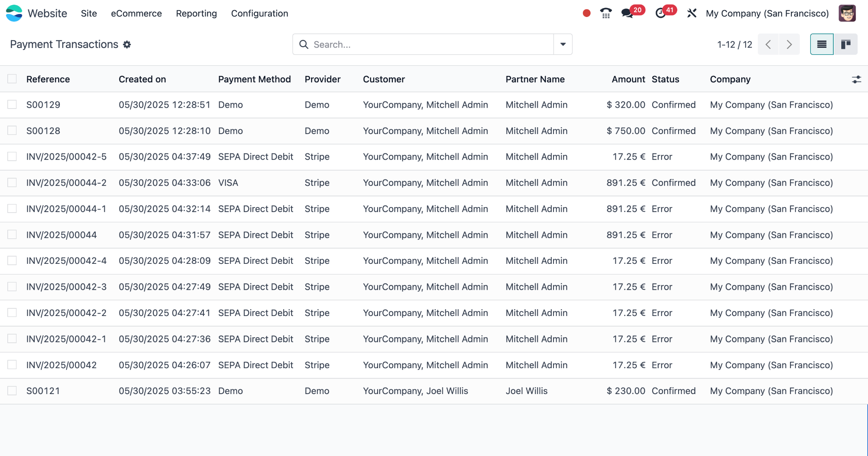
Task: Open the user avatar menu
Action: point(847,14)
